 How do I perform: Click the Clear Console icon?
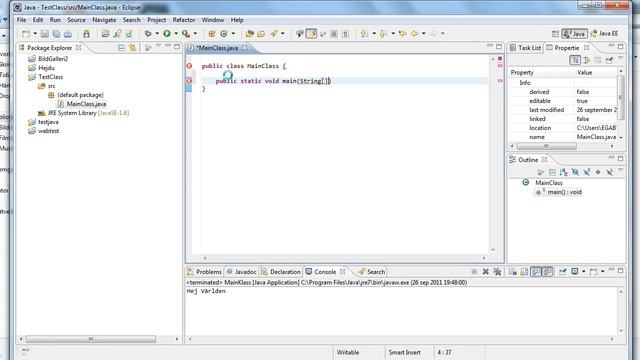pyautogui.click(x=513, y=272)
